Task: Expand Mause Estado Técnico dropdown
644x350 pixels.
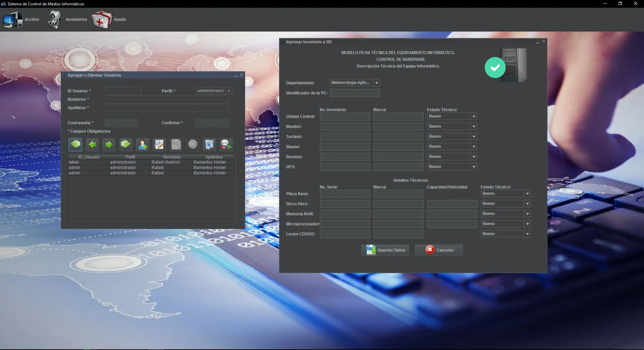Action: (x=474, y=146)
